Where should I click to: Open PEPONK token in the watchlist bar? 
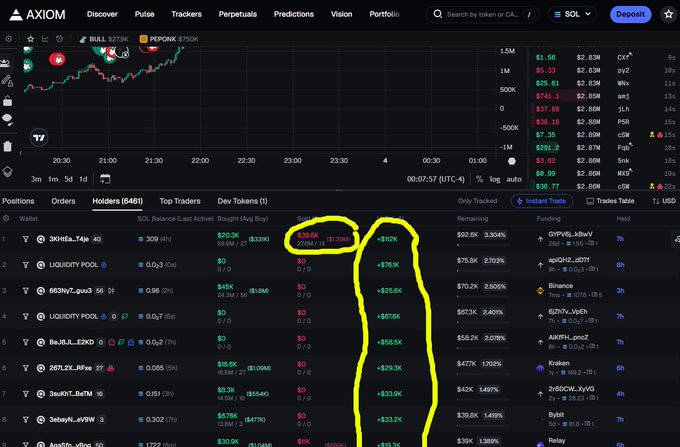click(x=169, y=39)
